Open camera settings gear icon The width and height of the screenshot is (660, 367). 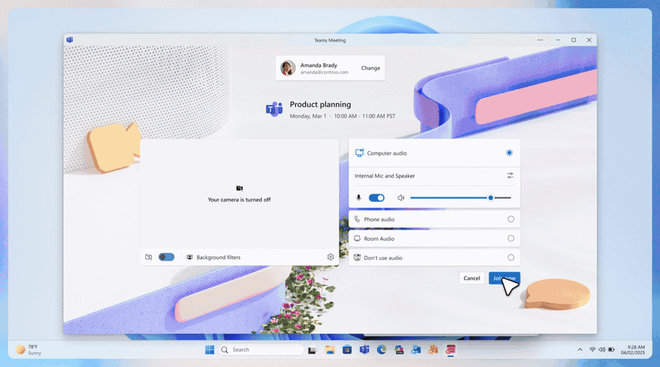point(330,257)
